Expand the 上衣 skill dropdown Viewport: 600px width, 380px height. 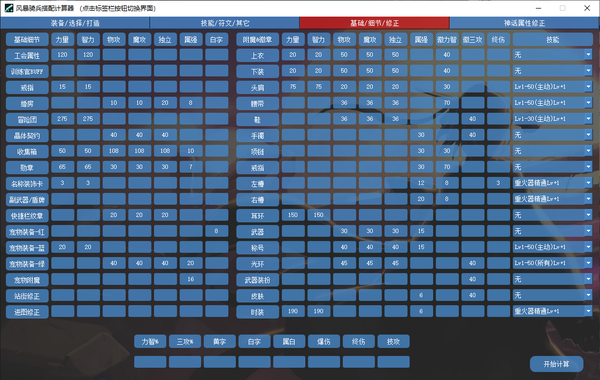(589, 55)
